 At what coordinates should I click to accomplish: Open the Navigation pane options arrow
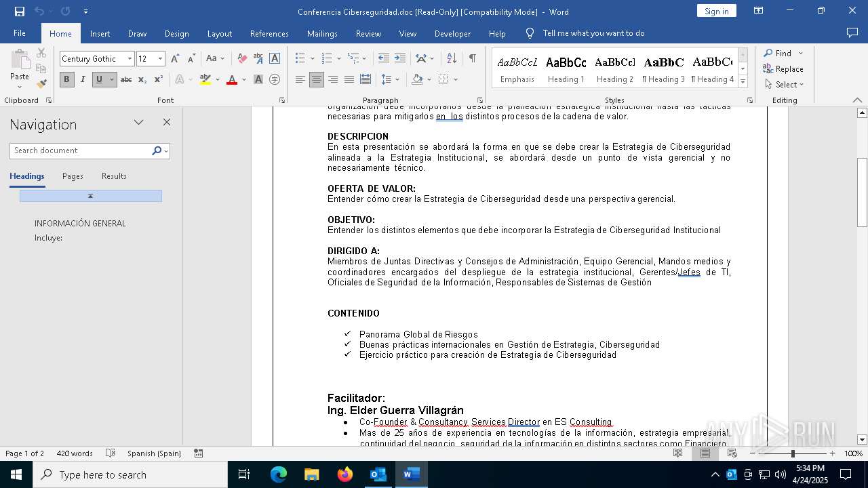(139, 123)
